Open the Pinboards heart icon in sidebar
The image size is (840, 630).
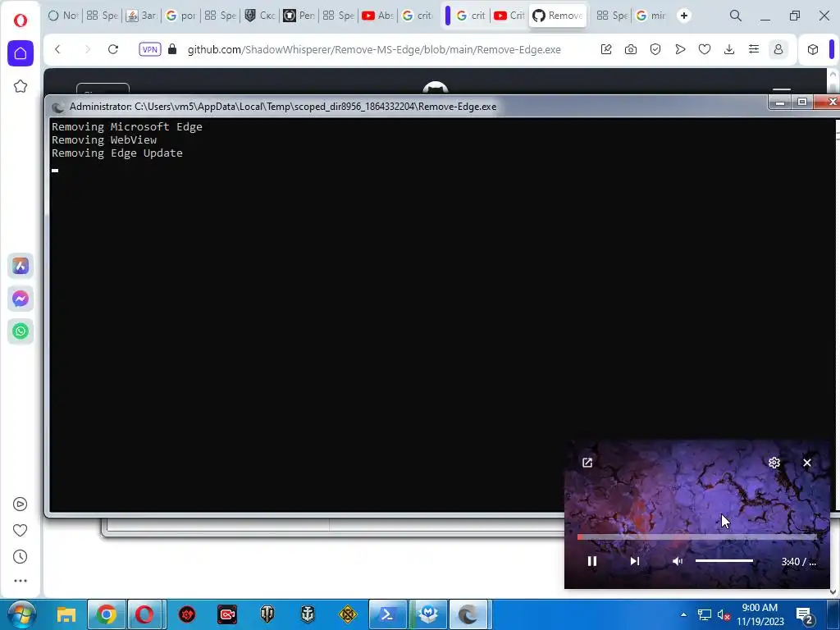pos(20,531)
